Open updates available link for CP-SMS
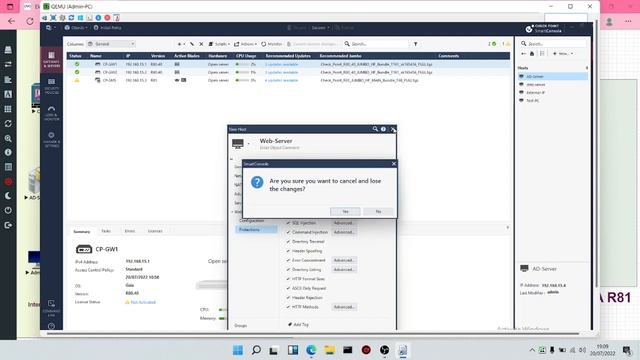This screenshot has width=640, height=360. tap(282, 80)
